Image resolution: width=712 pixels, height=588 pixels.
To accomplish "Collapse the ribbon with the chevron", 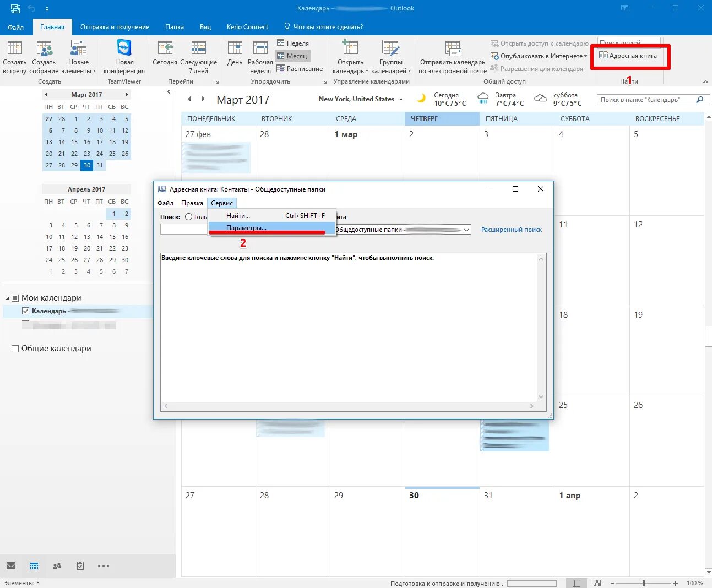I will [705, 81].
